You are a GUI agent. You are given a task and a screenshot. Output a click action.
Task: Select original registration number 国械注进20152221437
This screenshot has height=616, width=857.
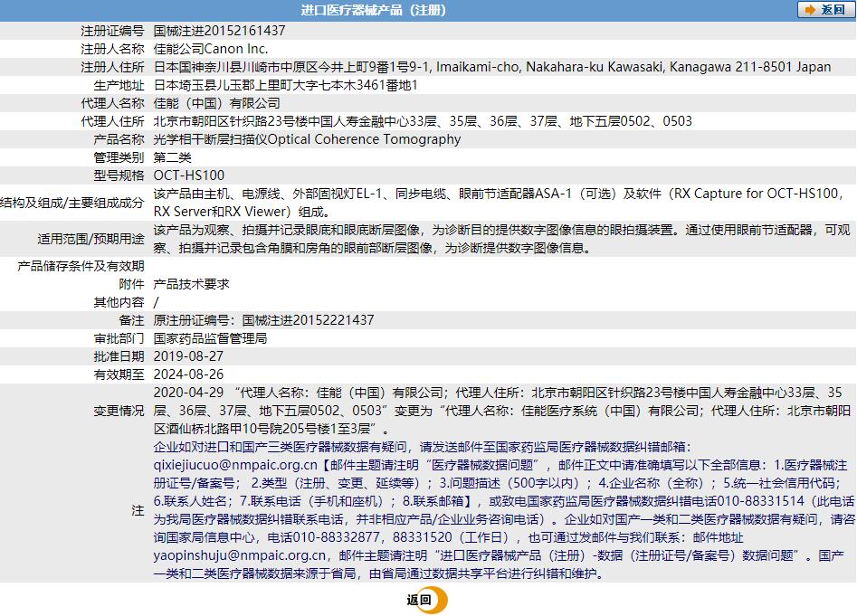308,320
